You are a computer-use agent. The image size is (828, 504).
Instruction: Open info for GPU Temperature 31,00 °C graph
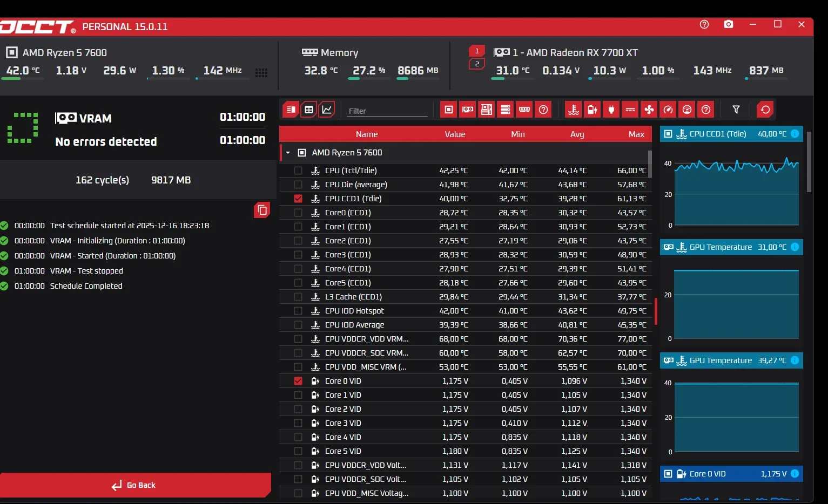(795, 247)
